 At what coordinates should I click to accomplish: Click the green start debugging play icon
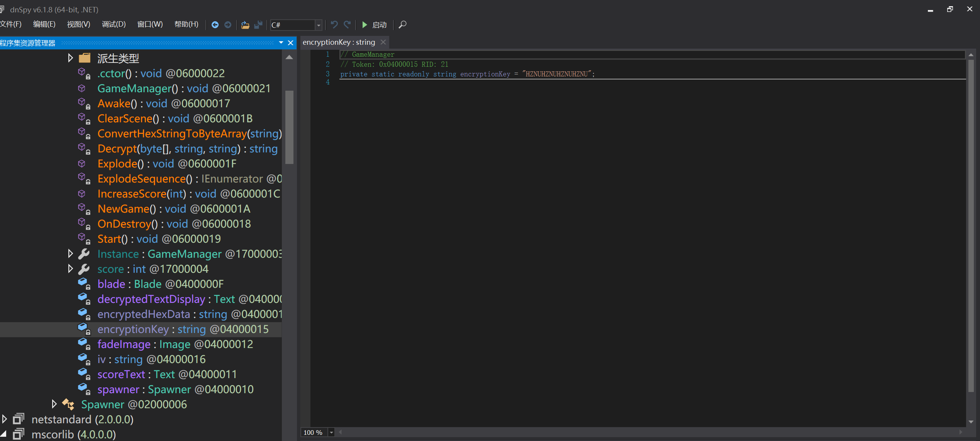tap(364, 25)
